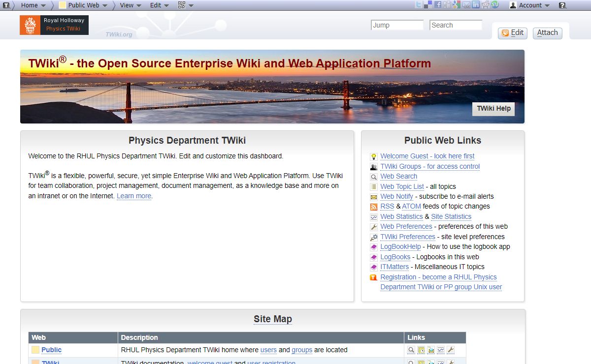Open the Site Statistics link

(x=451, y=216)
